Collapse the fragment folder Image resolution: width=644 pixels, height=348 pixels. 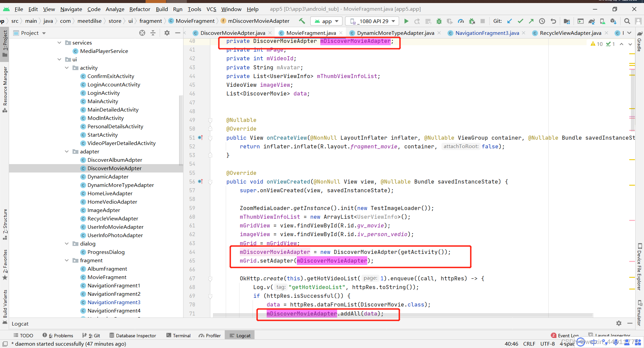[67, 260]
